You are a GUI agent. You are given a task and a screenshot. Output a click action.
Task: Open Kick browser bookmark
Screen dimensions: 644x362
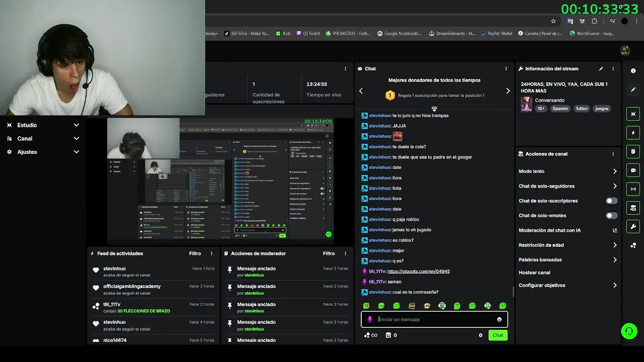(x=283, y=34)
